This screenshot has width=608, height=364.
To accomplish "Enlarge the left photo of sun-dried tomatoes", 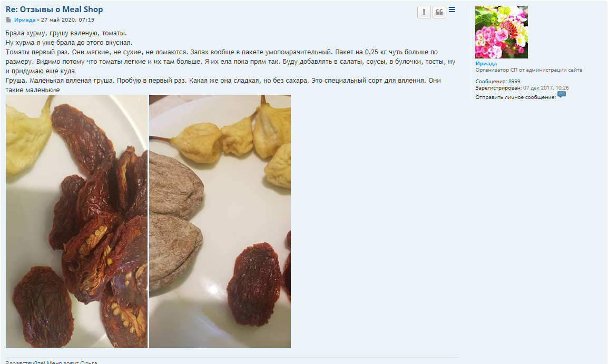I will pos(76,221).
